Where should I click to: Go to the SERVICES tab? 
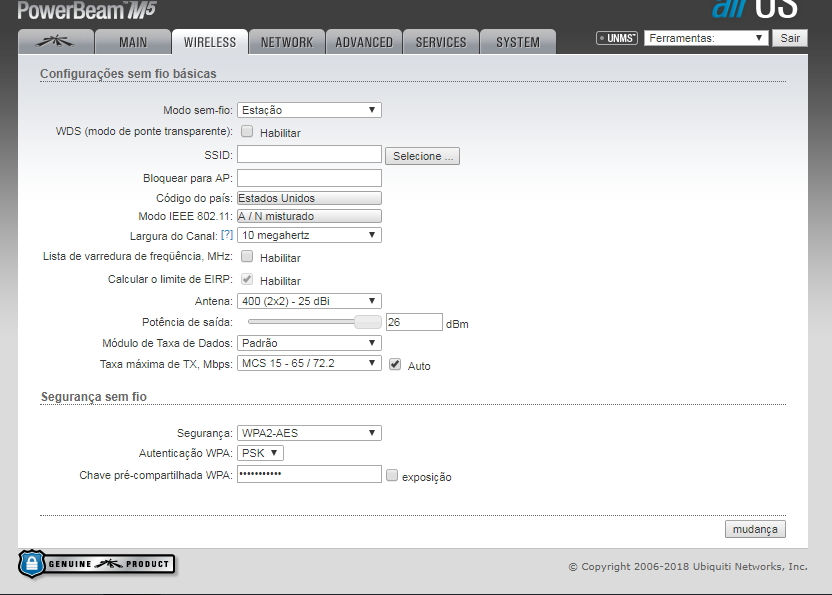[x=440, y=42]
